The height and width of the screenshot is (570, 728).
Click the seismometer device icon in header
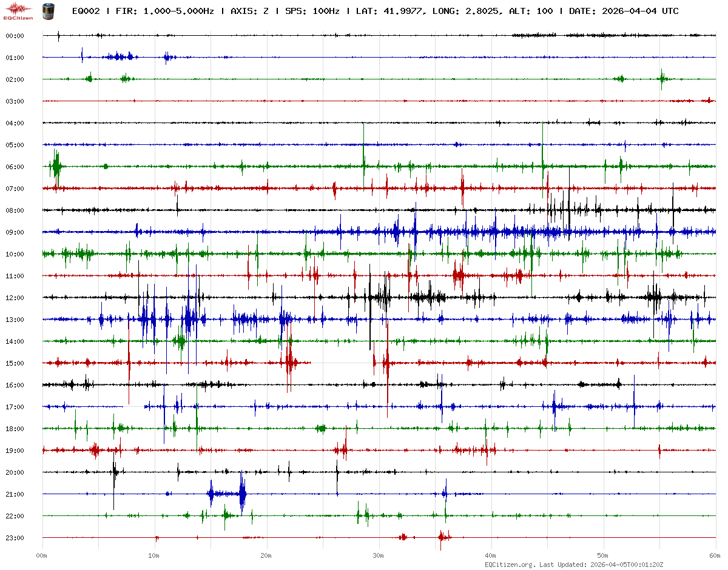click(x=47, y=10)
